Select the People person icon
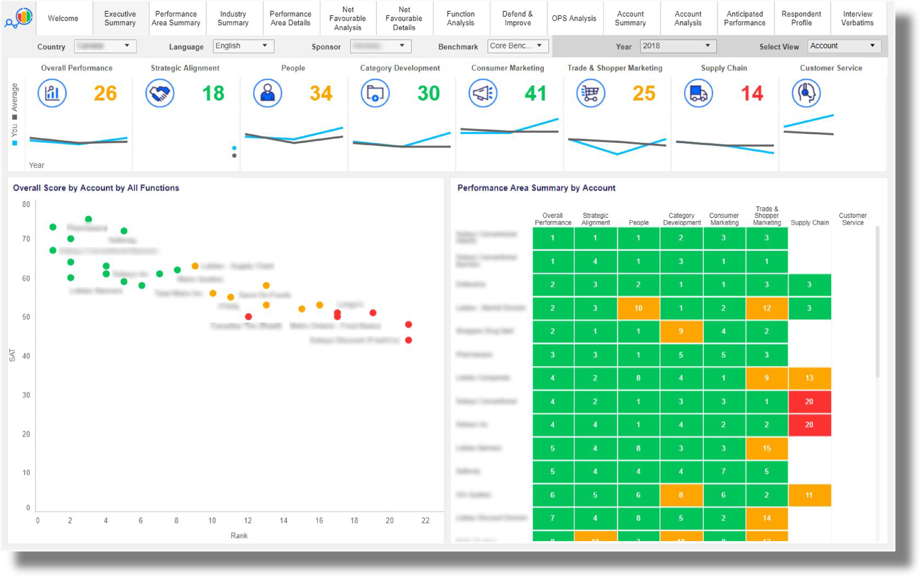The image size is (924, 580). (268, 93)
